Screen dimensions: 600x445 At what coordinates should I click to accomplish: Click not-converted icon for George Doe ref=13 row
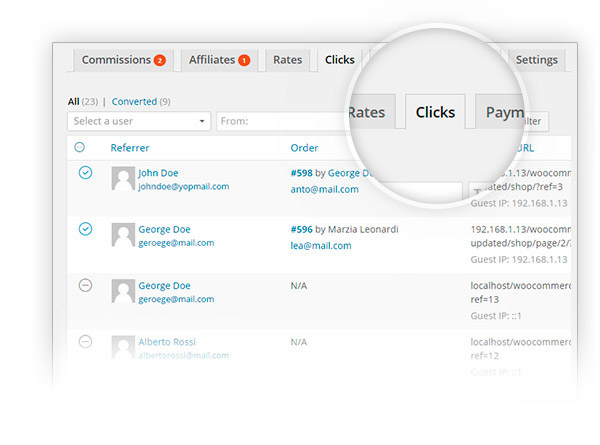click(85, 285)
